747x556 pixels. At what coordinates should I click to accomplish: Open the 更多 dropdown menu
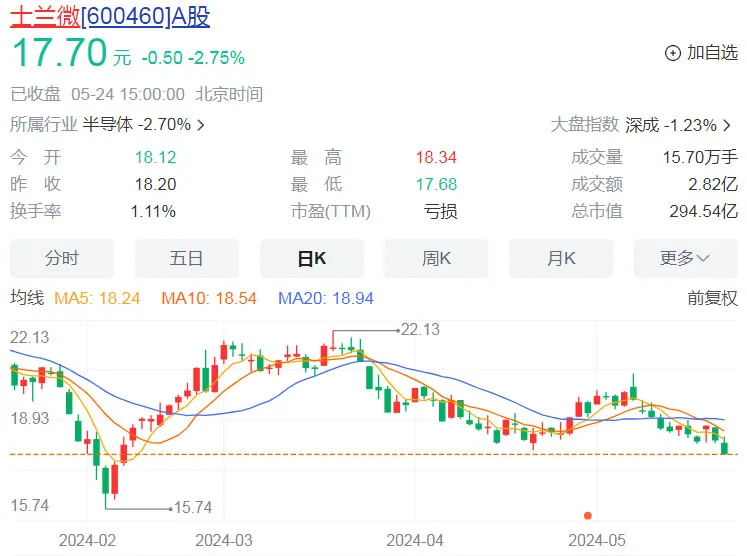pos(686,259)
